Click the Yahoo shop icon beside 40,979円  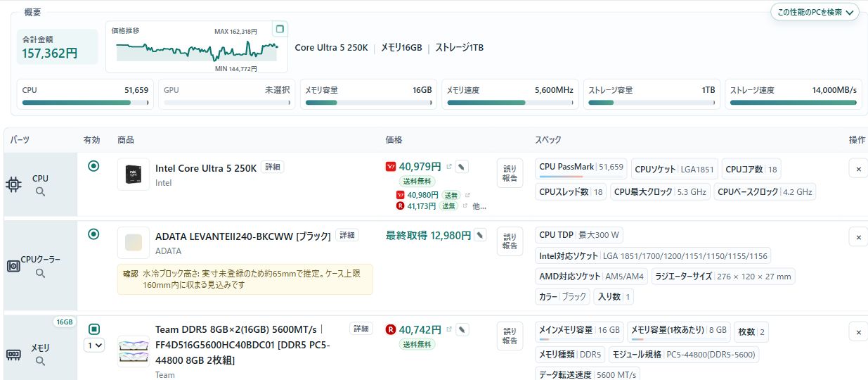pos(391,167)
